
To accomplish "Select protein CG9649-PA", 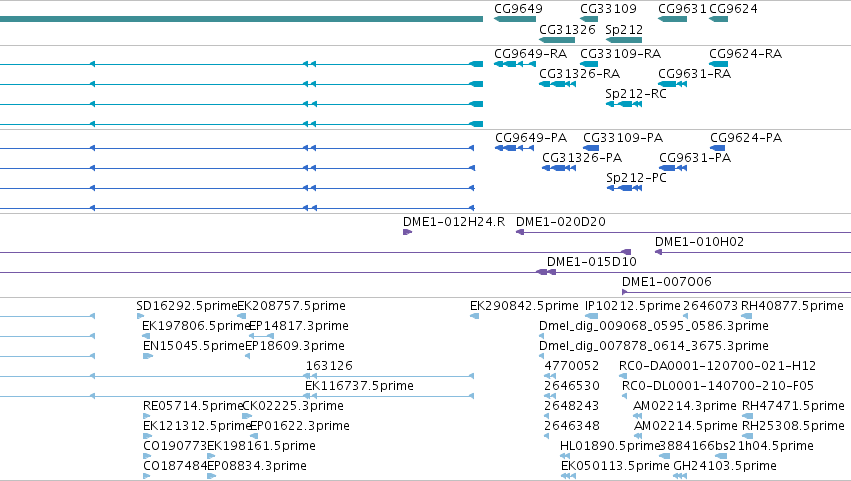I will click(531, 138).
